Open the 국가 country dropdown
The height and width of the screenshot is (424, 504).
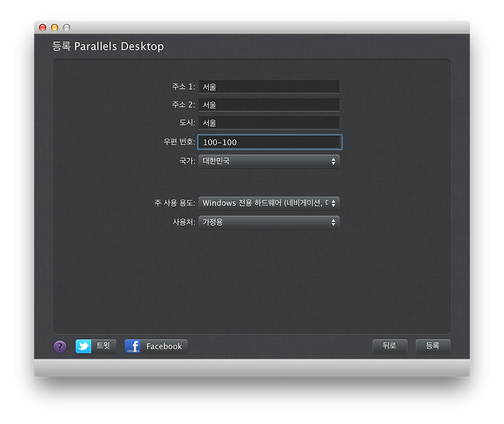point(269,161)
